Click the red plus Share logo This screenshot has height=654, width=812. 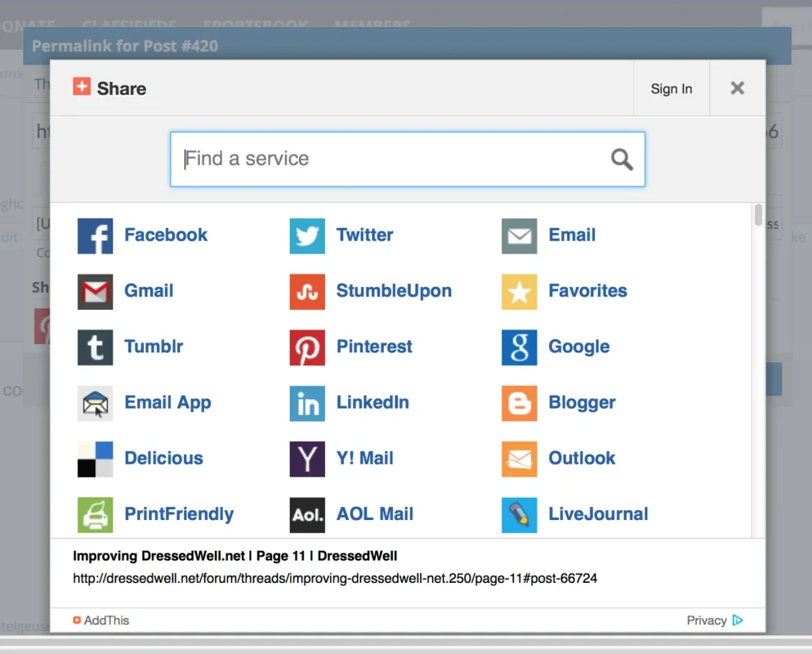82,87
